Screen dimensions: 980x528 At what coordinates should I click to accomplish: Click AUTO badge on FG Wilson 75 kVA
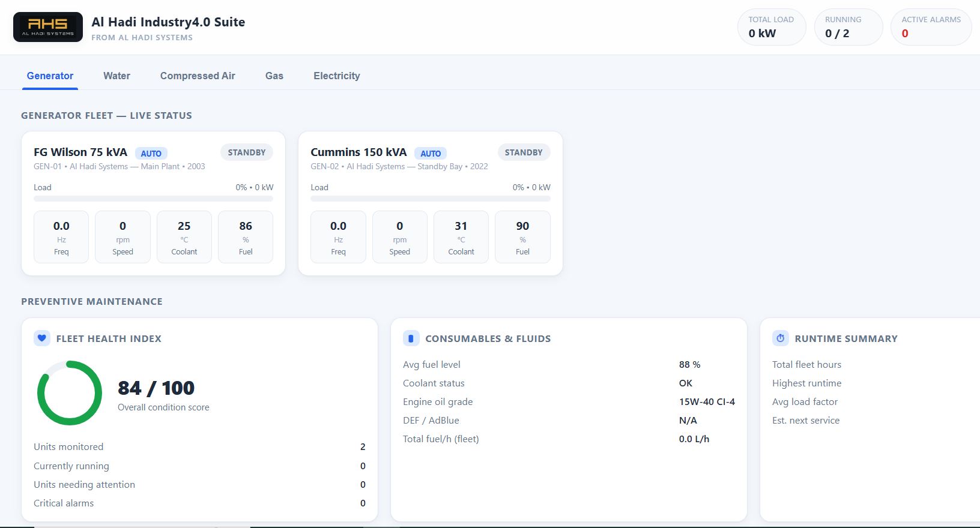click(151, 153)
